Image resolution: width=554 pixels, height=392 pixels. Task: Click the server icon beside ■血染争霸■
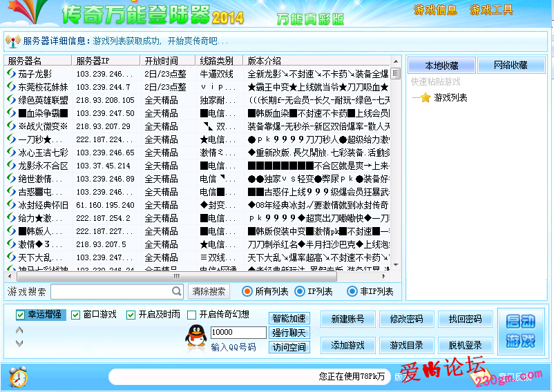(x=11, y=113)
